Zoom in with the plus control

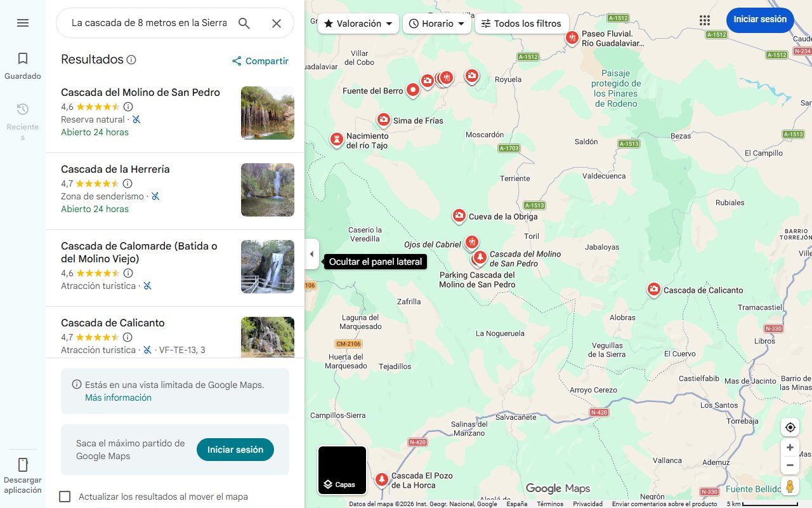[x=790, y=447]
